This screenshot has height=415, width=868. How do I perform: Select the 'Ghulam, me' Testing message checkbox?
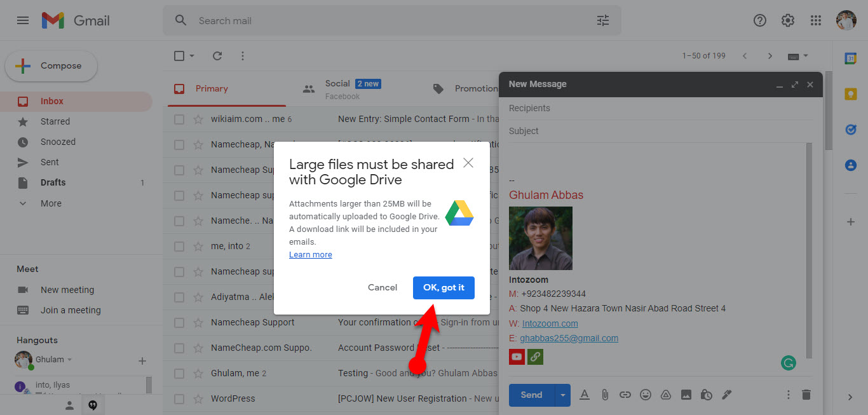[x=179, y=373]
